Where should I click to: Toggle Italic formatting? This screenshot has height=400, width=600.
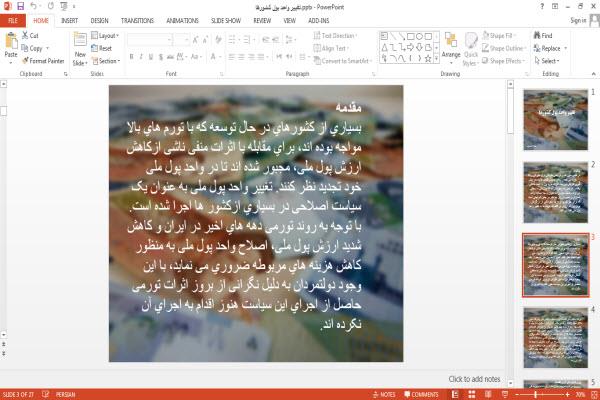point(141,57)
